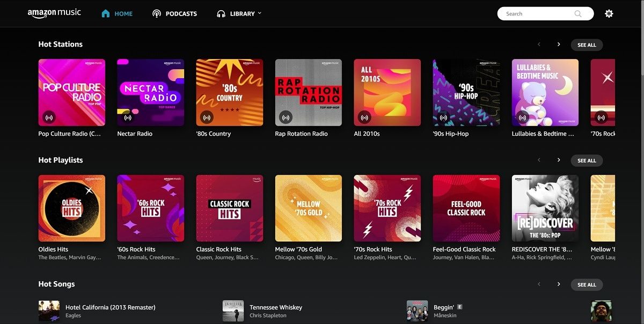Image resolution: width=644 pixels, height=324 pixels.
Task: Click the forward chevron in Hot Stations
Action: click(x=559, y=45)
